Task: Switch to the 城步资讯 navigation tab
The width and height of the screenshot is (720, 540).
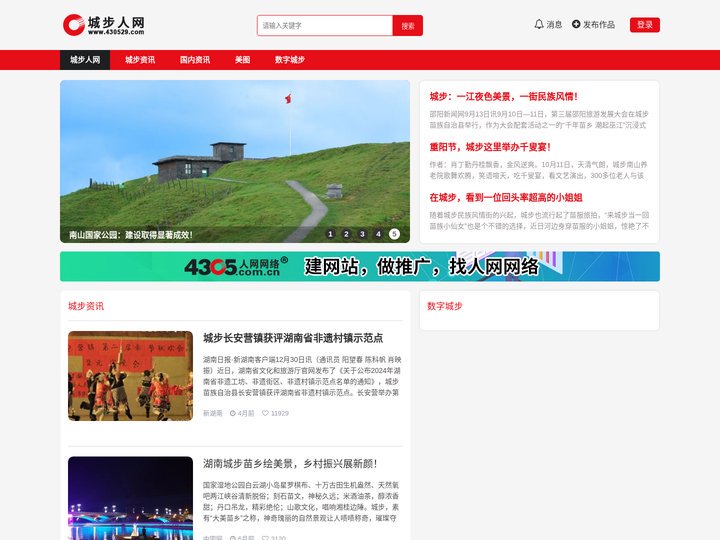Action: (140, 60)
